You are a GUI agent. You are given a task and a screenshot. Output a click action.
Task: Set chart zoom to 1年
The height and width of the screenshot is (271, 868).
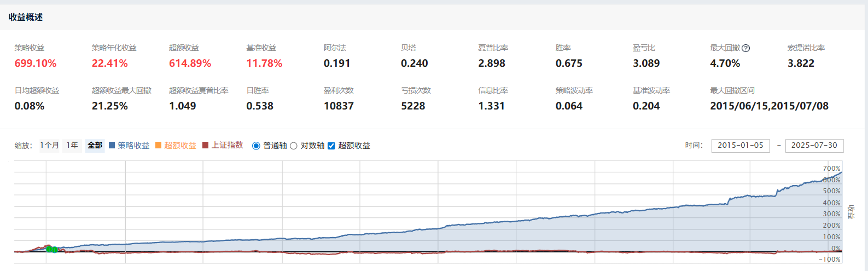pos(72,146)
